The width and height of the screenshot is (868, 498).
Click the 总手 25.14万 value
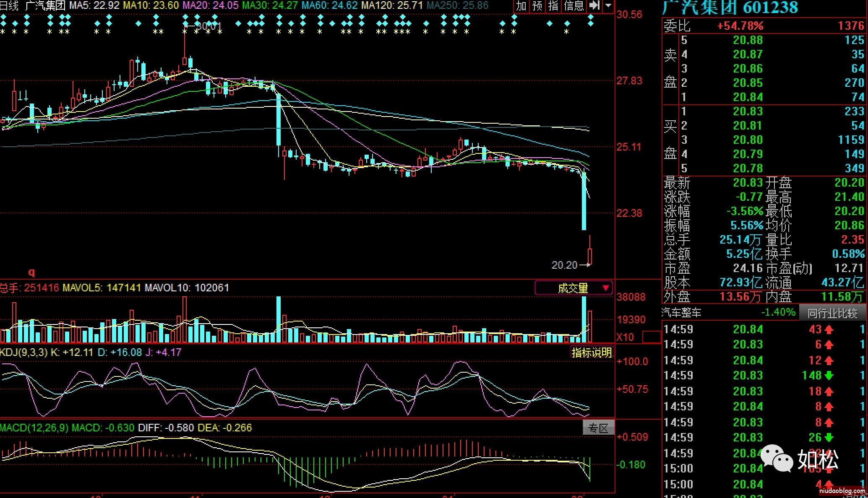(740, 240)
